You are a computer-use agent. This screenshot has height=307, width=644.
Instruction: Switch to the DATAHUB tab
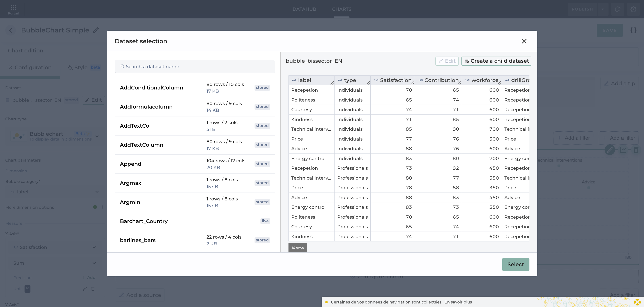304,9
